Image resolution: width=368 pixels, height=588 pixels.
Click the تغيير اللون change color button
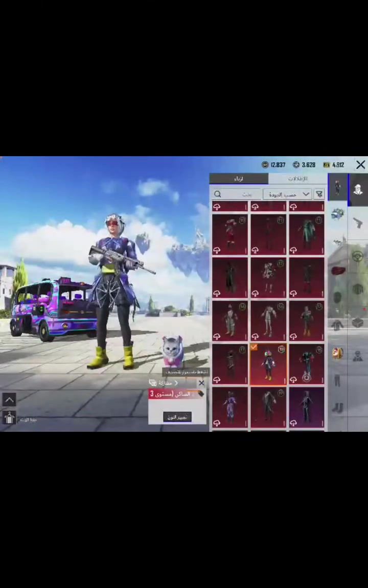coord(177,417)
